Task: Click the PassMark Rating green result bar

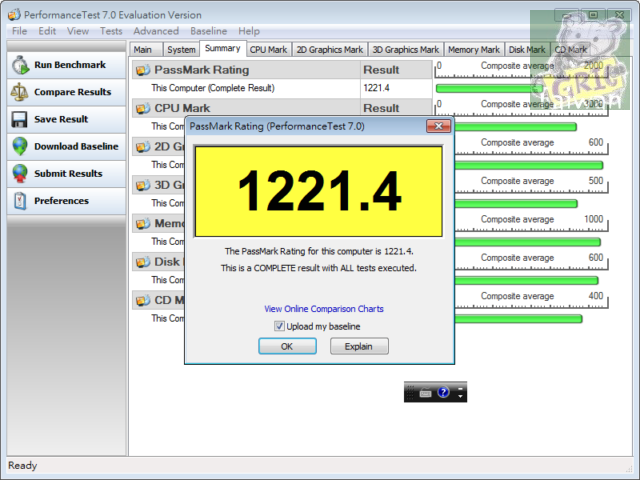Action: [489, 88]
